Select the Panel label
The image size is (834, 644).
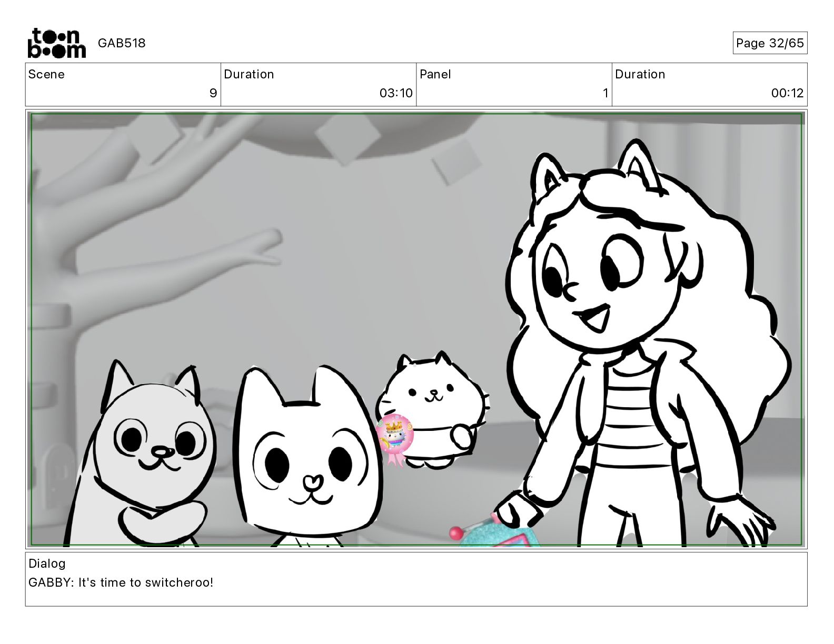click(435, 74)
